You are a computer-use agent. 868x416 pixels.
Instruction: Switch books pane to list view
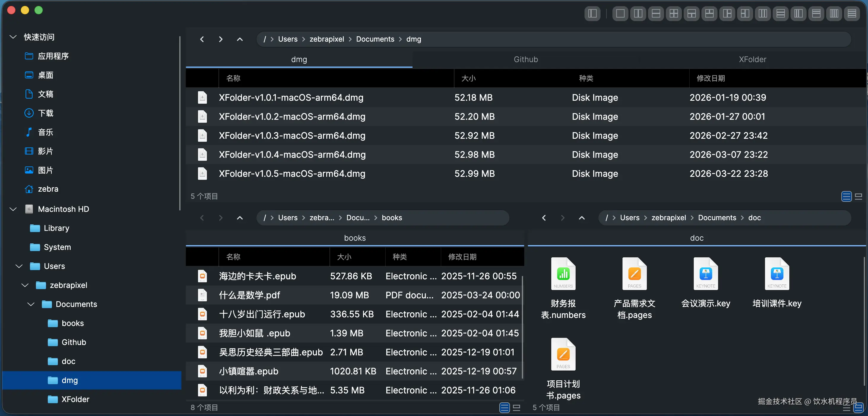coord(504,408)
